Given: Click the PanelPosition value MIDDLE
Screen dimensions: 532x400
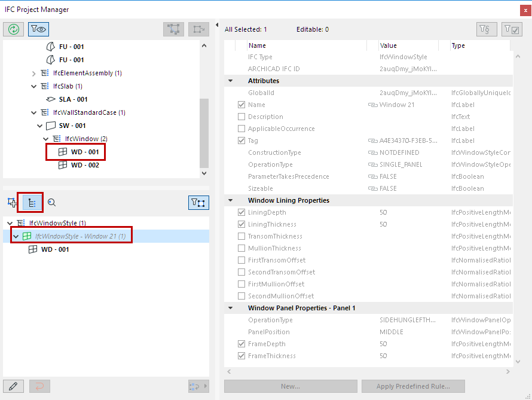Looking at the screenshot, I should 391,332.
